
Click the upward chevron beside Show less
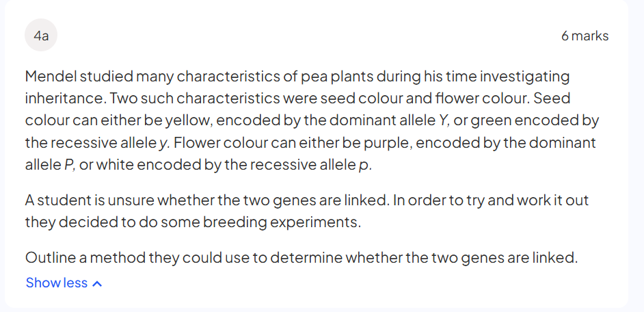97,283
